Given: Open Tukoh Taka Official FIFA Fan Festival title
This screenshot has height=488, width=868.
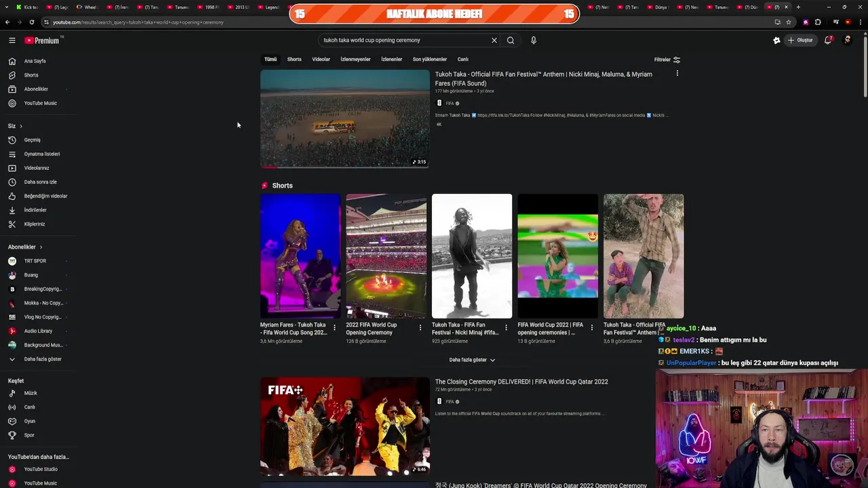Looking at the screenshot, I should pos(544,79).
